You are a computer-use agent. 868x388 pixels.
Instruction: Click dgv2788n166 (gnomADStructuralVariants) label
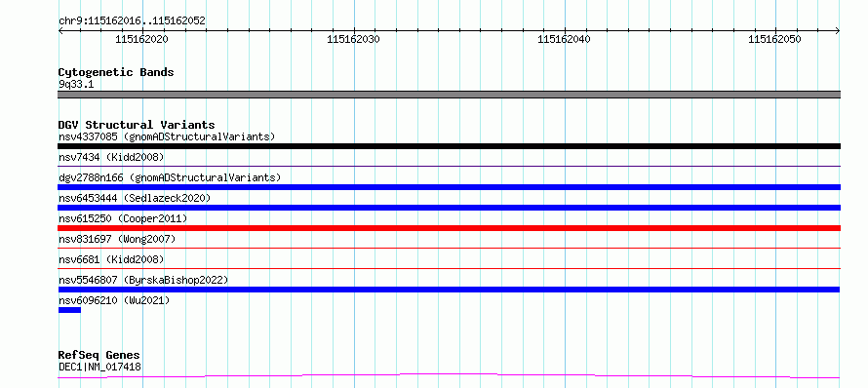tap(170, 177)
